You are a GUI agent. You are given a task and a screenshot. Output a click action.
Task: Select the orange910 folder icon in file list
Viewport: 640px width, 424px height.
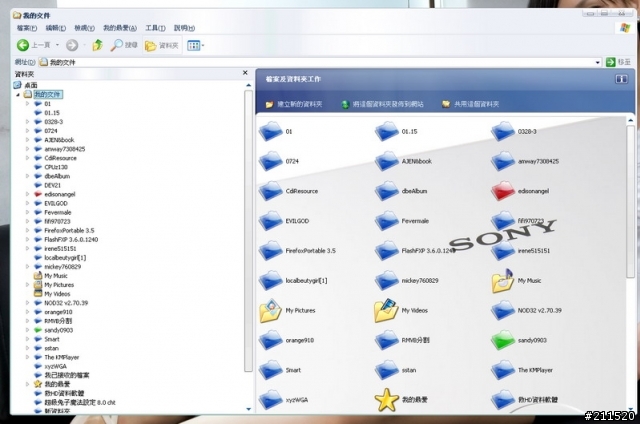270,340
